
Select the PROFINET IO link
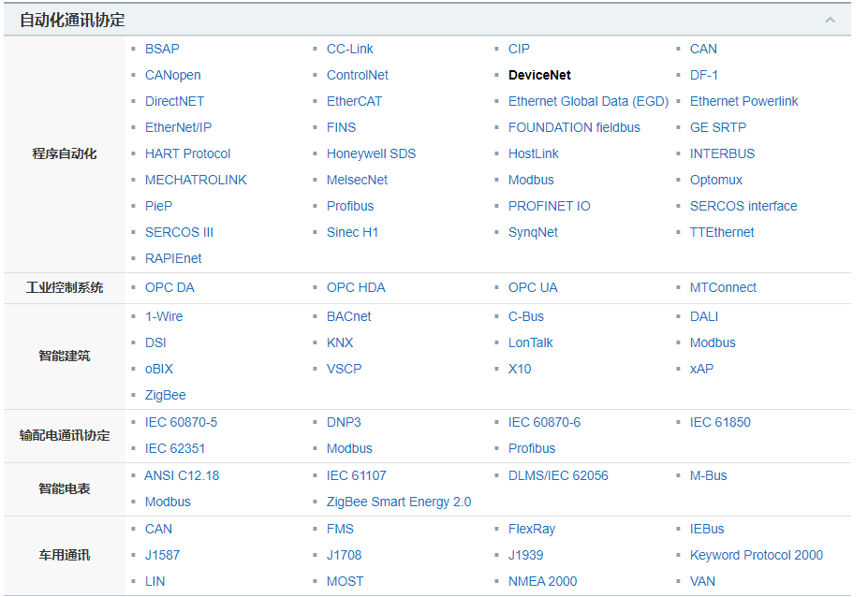point(549,206)
